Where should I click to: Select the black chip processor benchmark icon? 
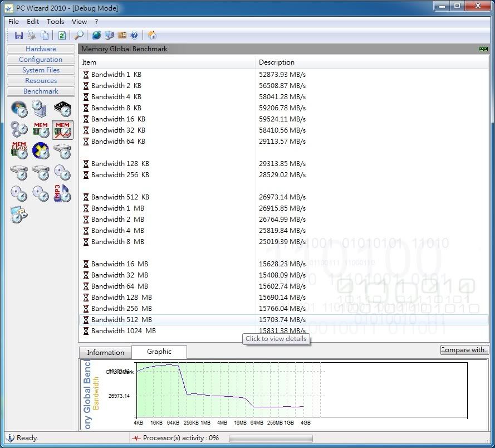tap(62, 109)
